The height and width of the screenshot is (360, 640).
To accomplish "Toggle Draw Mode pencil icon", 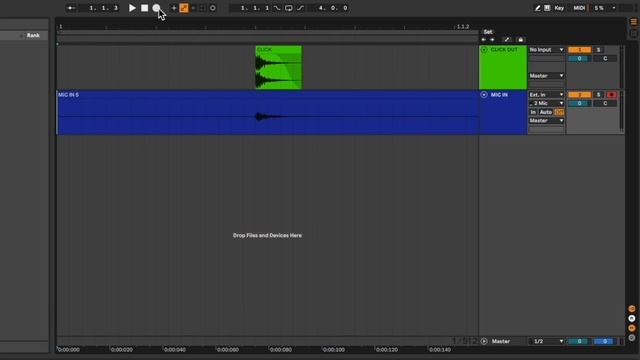I will click(538, 8).
